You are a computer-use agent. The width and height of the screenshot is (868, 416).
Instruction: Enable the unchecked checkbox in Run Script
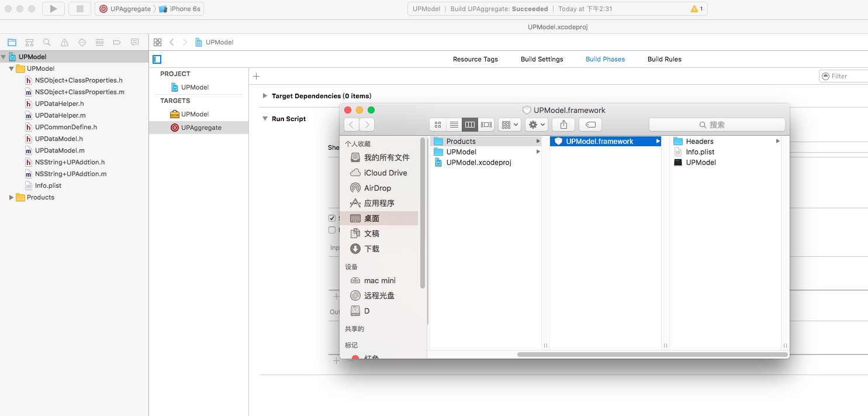[x=332, y=230]
